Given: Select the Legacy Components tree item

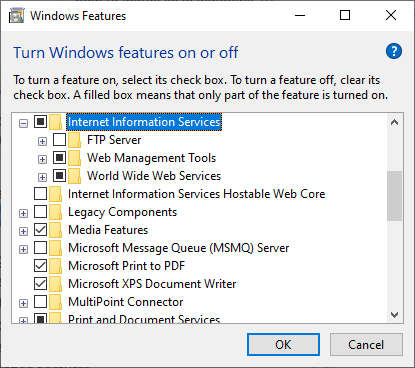Looking at the screenshot, I should coord(122,212).
